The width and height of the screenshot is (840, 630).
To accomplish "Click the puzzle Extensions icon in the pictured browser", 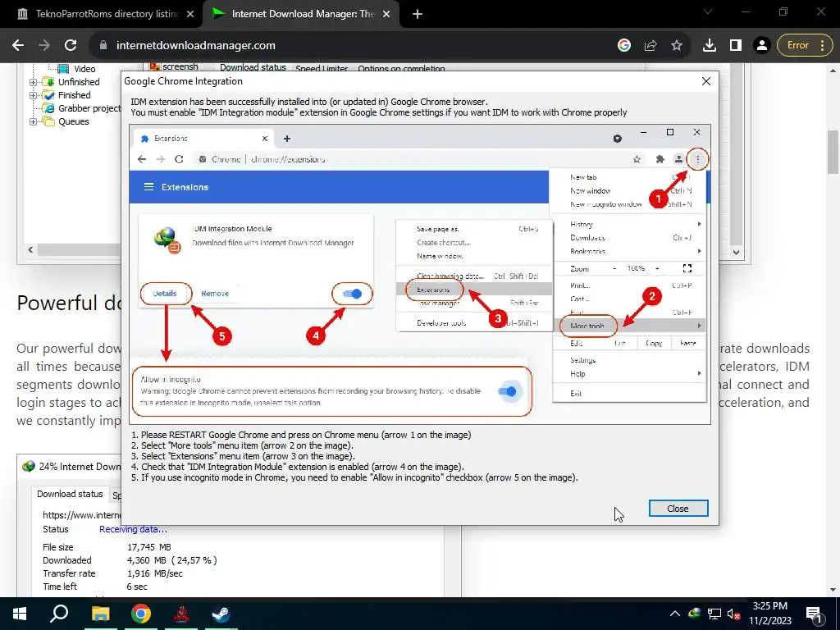I will [660, 159].
